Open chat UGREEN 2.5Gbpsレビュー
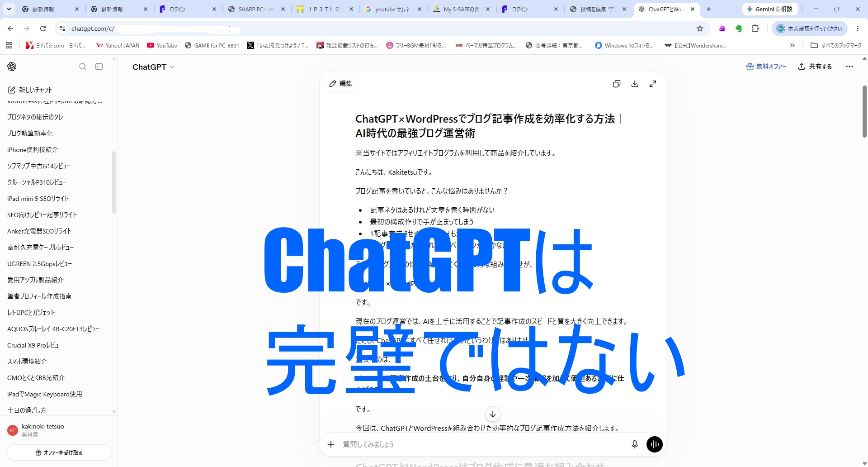Viewport: 868px width, 467px height. pos(40,263)
